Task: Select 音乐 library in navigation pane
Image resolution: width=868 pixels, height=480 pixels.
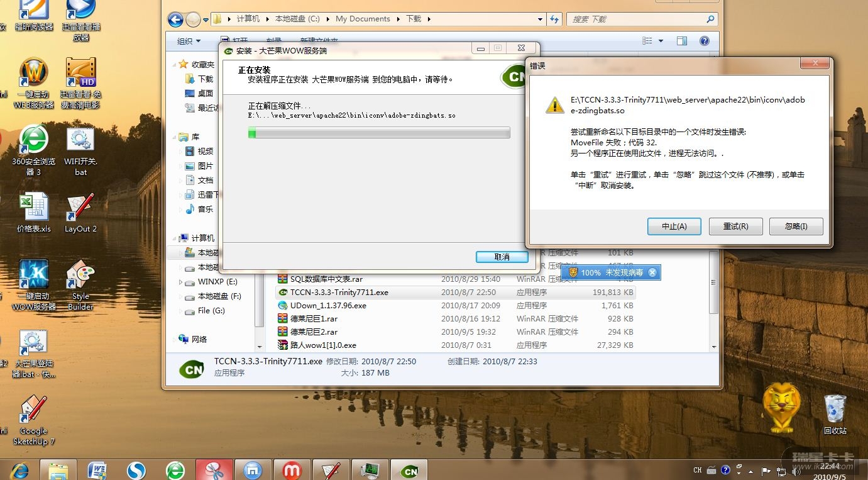Action: (199, 209)
